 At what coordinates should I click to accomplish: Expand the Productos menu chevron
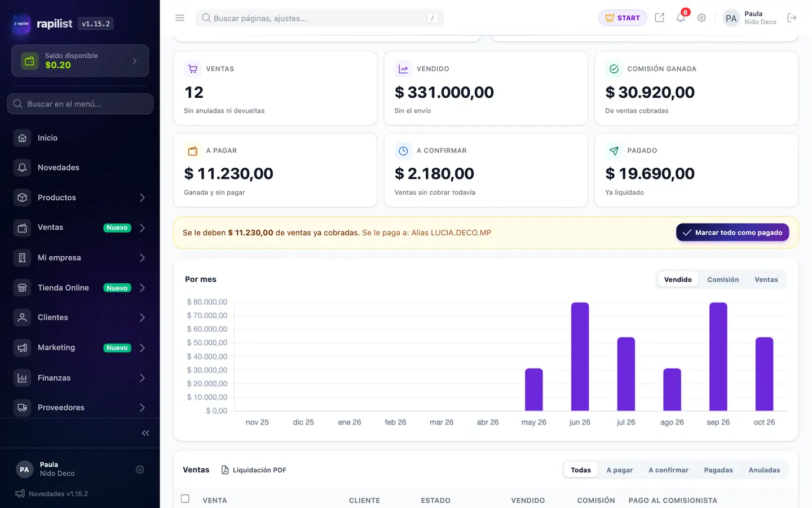pos(142,198)
